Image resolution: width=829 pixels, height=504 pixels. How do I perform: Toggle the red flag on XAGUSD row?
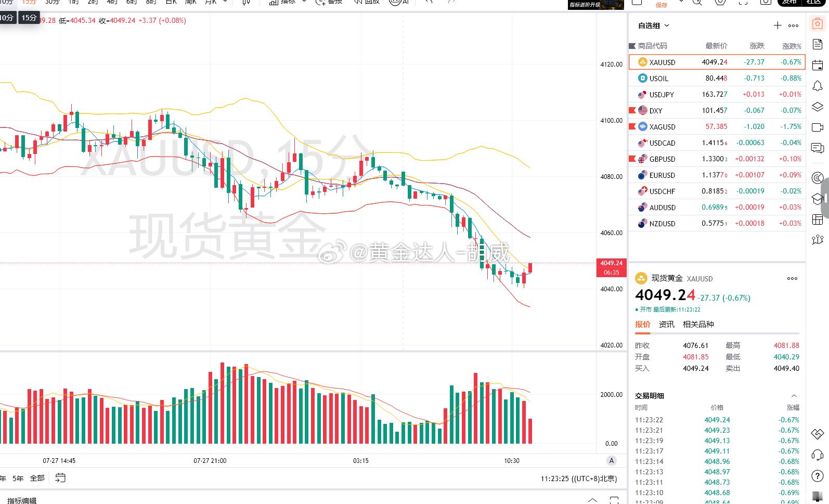632,126
